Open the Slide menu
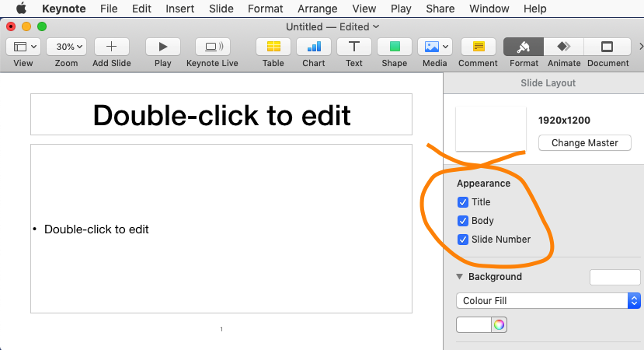The image size is (644, 350). tap(221, 9)
